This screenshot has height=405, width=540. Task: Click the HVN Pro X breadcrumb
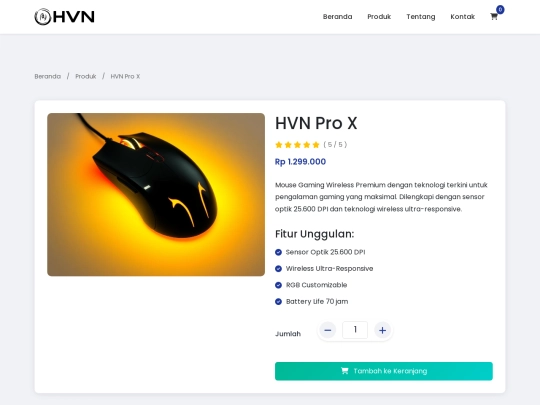click(x=125, y=76)
